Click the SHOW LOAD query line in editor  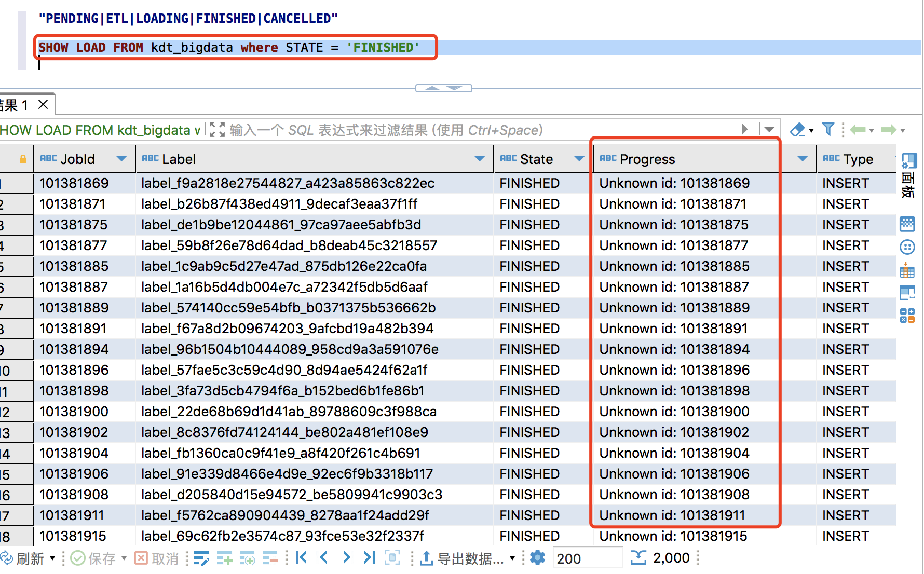pyautogui.click(x=229, y=48)
